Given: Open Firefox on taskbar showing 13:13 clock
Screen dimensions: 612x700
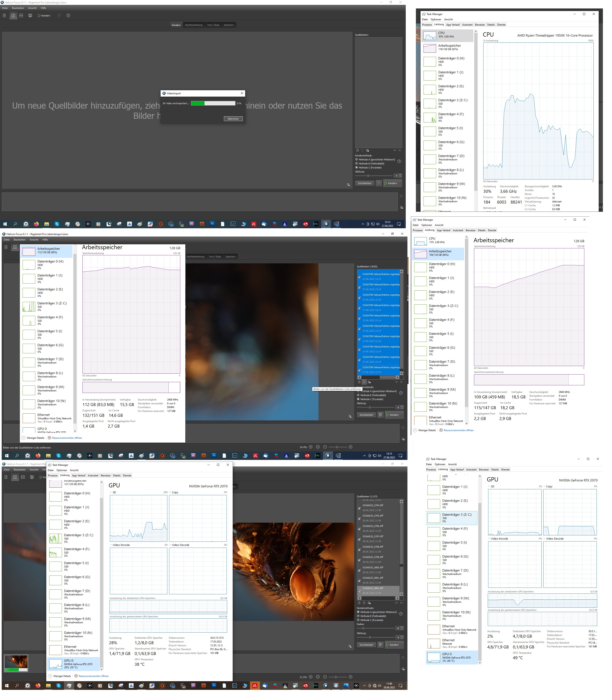Looking at the screenshot, I should tap(36, 224).
